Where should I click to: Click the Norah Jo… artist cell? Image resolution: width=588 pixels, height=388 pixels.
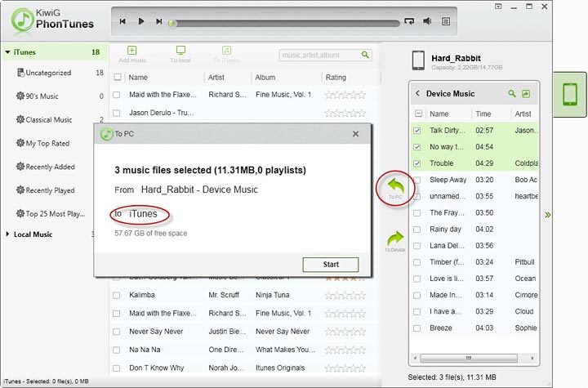226,368
